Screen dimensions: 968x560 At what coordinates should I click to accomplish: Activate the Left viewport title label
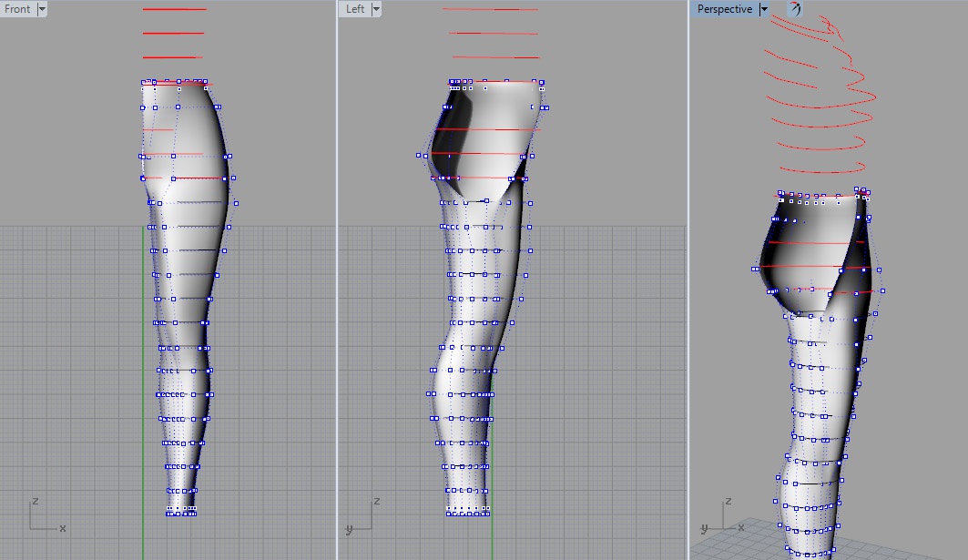point(355,8)
